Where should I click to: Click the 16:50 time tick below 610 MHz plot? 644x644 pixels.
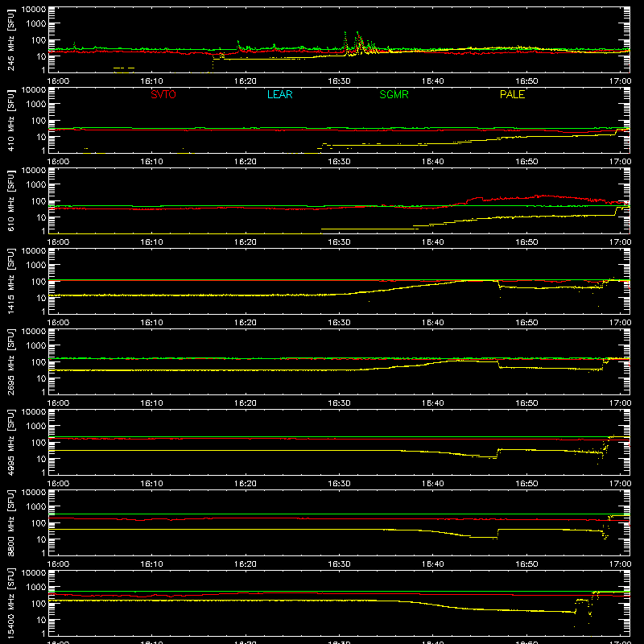coord(526,242)
